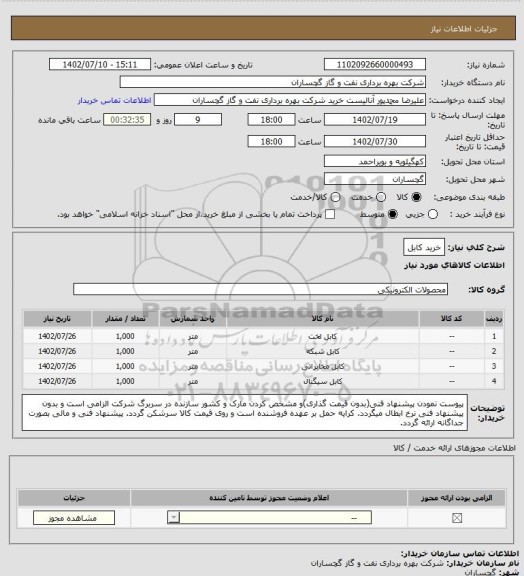Click the الزامی بودن ارائه مجوز column header

(456, 498)
